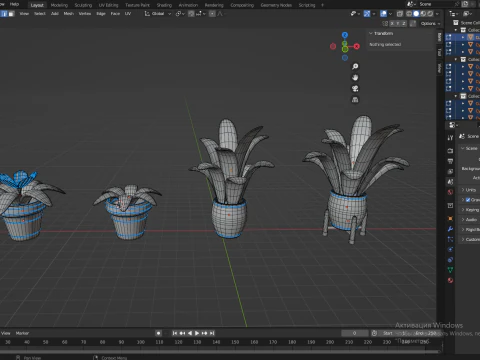Open the Options dropdown
480x360 pixels.
point(430,23)
